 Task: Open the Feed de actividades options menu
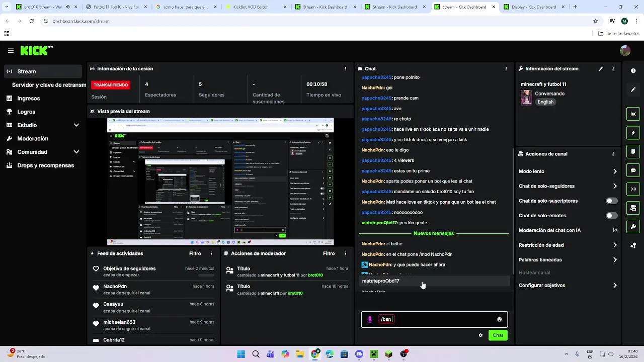[211, 253]
